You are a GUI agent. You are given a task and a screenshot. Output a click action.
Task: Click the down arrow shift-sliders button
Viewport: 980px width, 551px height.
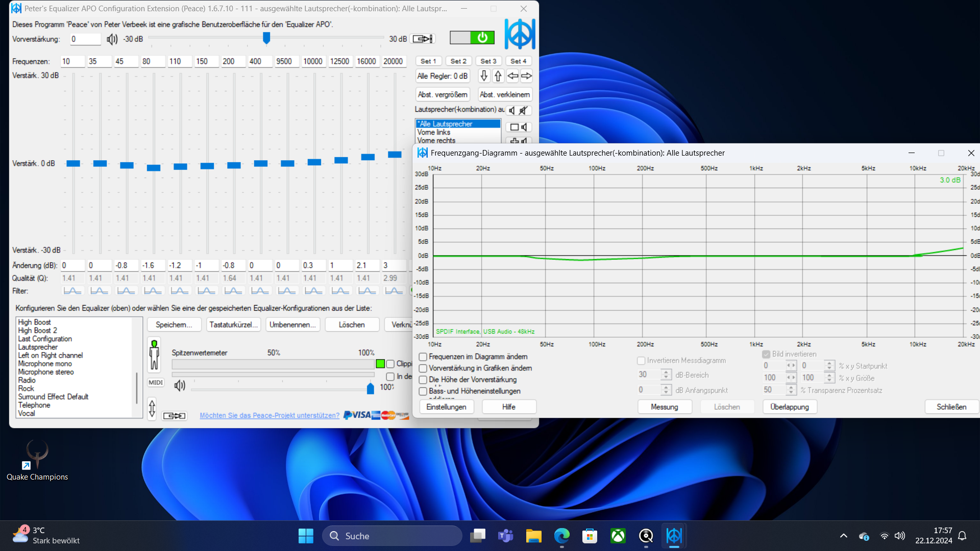[x=484, y=76]
